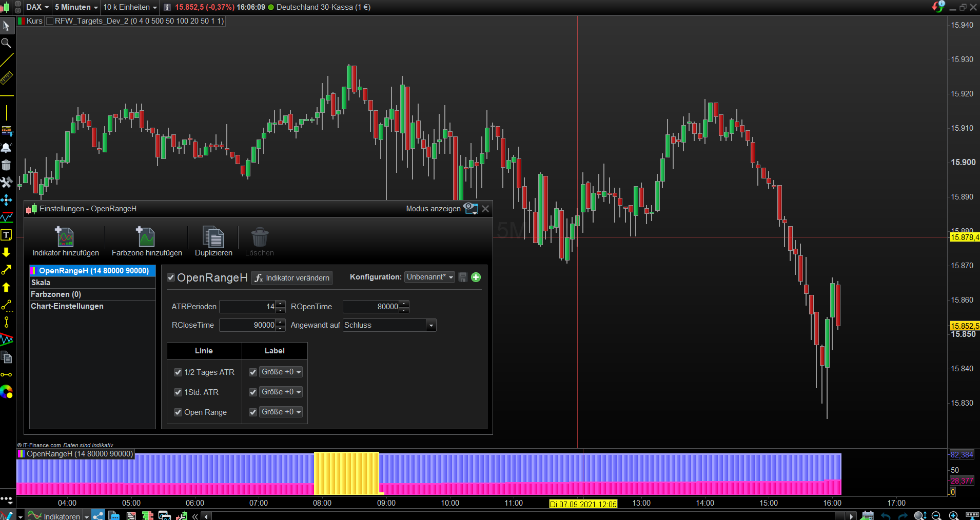Viewport: 980px width, 520px height.
Task: Toggle label checkbox for 1/2 Tages ATR
Action: [253, 372]
